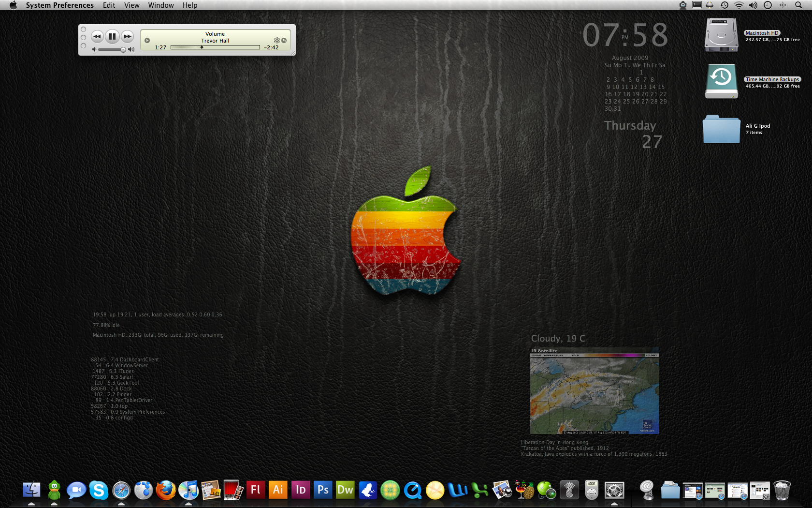The image size is (812, 508).
Task: Open the blue folder stack in dock
Action: (670, 490)
